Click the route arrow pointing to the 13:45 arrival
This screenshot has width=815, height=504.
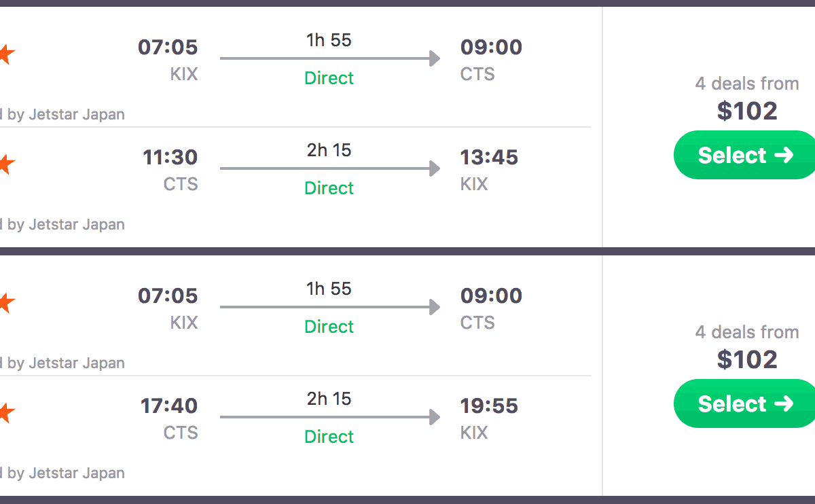tap(330, 169)
